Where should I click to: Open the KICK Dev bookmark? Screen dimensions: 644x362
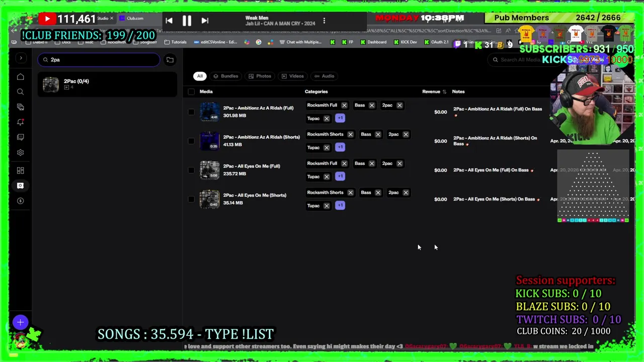406,42
